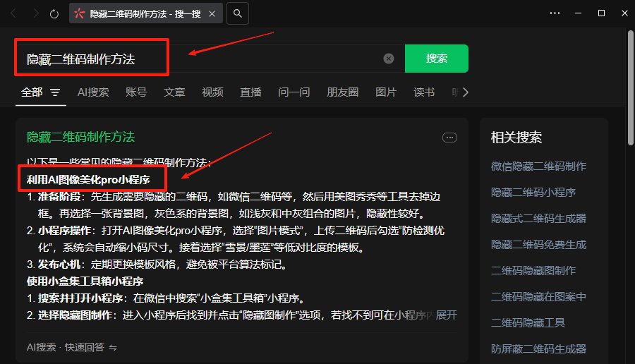Click the 使用小盒集工具箱小程序 heading
The image size is (635, 364).
click(x=85, y=281)
